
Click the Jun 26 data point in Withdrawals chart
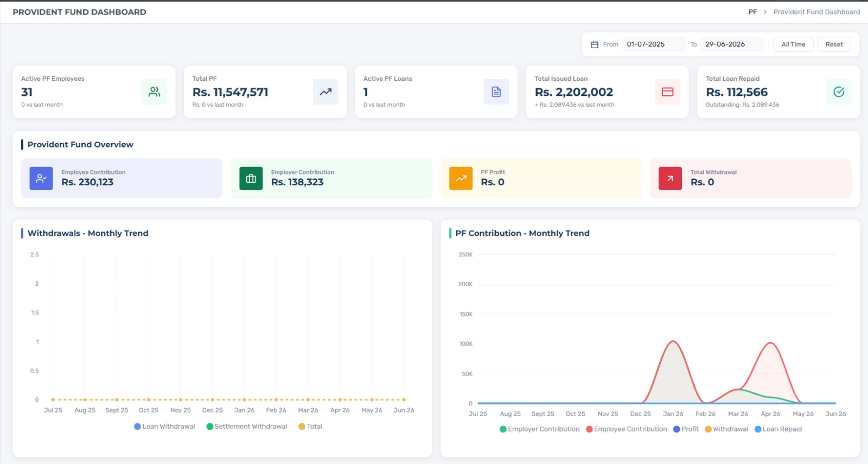(x=404, y=399)
